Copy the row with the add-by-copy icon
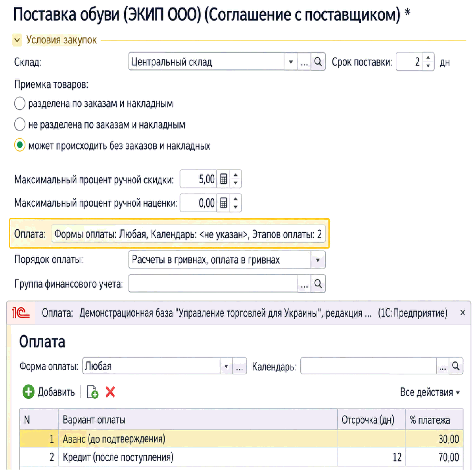 click(x=92, y=392)
